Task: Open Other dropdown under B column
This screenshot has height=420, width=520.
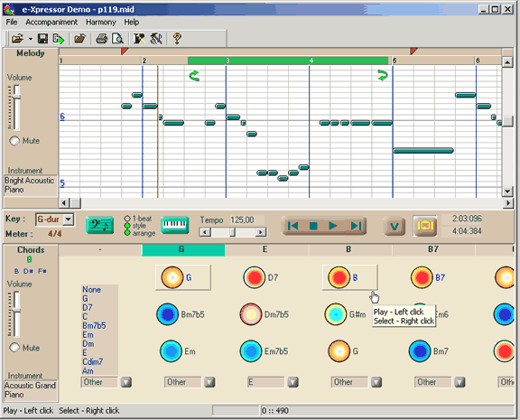Action: pyautogui.click(x=376, y=382)
